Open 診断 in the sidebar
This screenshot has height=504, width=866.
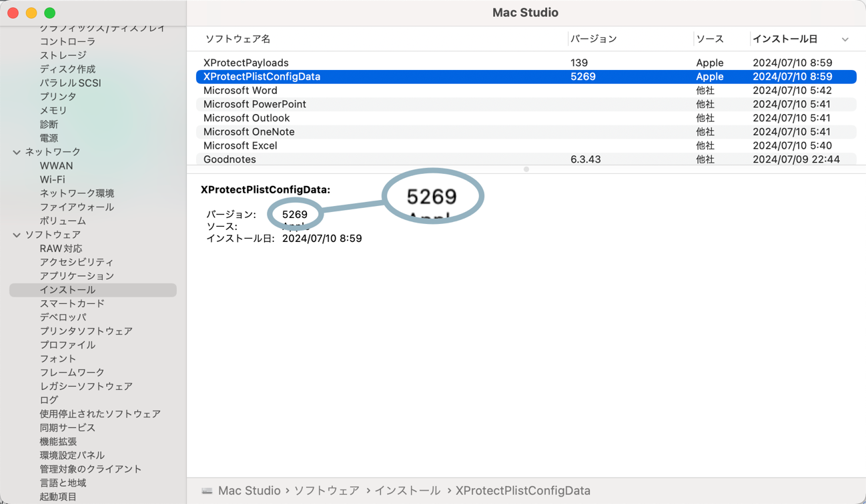click(49, 125)
